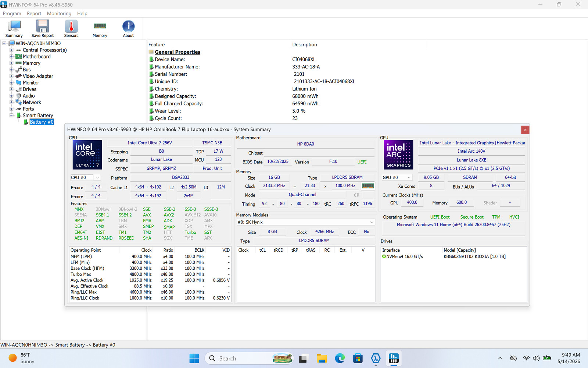Click the UEFI Boot status label
Image resolution: width=588 pixels, height=368 pixels.
[440, 217]
